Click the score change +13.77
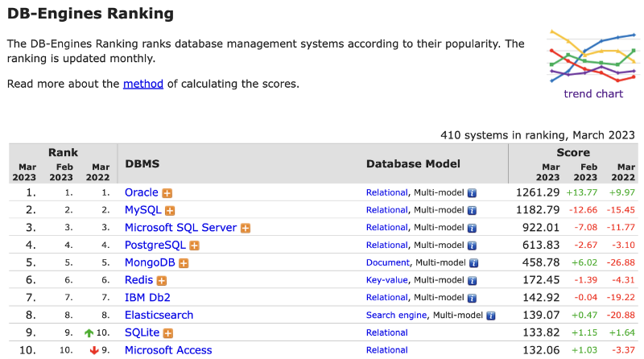 coord(581,192)
